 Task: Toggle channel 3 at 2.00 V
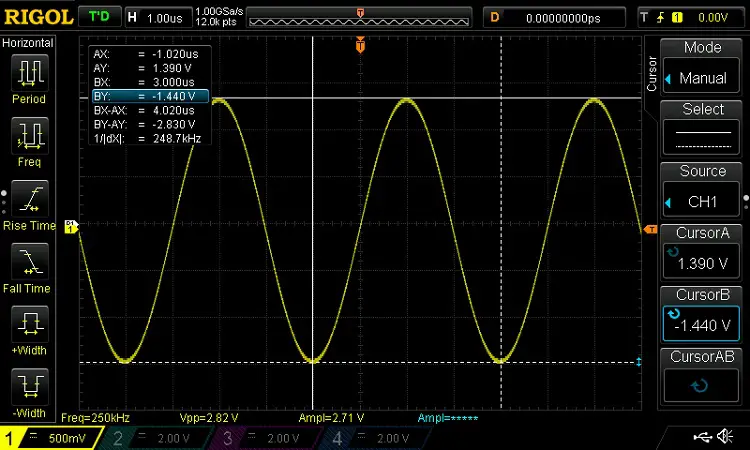[x=268, y=438]
